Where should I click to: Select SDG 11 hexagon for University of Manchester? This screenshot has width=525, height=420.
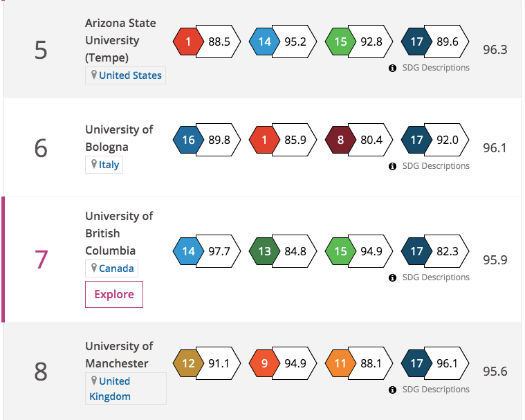tap(340, 363)
